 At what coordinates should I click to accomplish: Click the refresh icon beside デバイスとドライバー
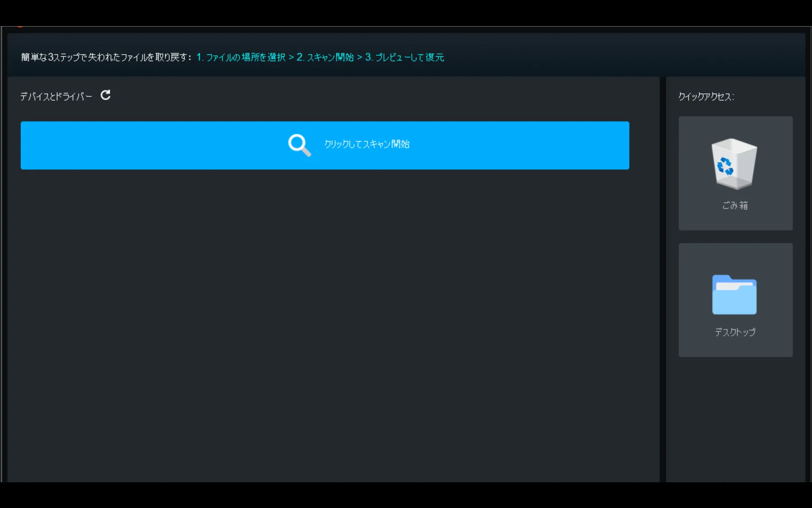point(106,95)
